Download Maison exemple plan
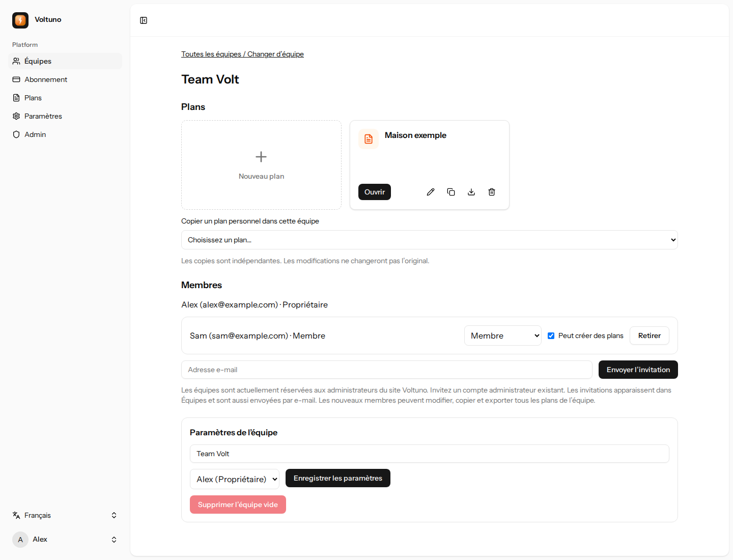Image resolution: width=733 pixels, height=560 pixels. click(471, 192)
